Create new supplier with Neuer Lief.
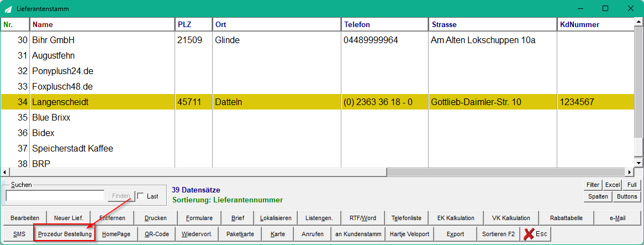The image size is (644, 245). pos(68,218)
